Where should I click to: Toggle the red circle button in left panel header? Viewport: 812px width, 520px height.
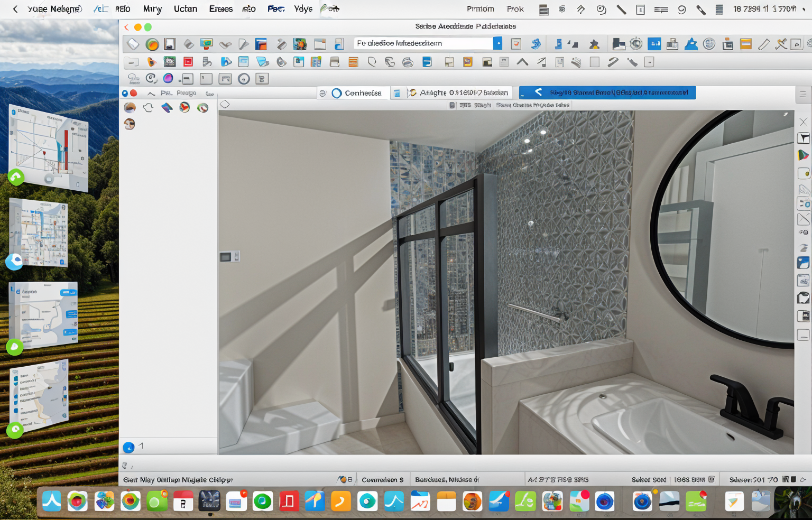(134, 93)
